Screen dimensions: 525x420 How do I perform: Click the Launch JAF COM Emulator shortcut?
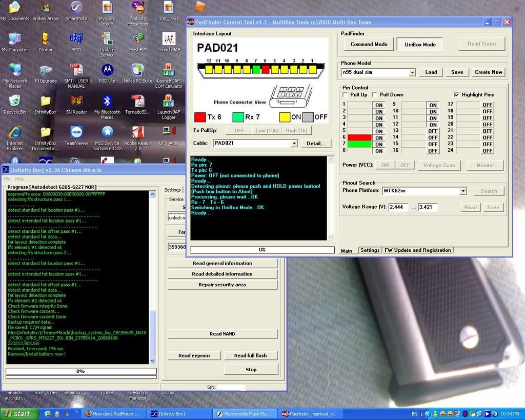point(169,76)
